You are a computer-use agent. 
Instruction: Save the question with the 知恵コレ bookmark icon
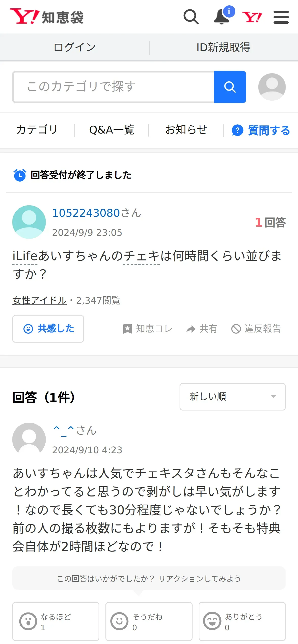click(148, 329)
